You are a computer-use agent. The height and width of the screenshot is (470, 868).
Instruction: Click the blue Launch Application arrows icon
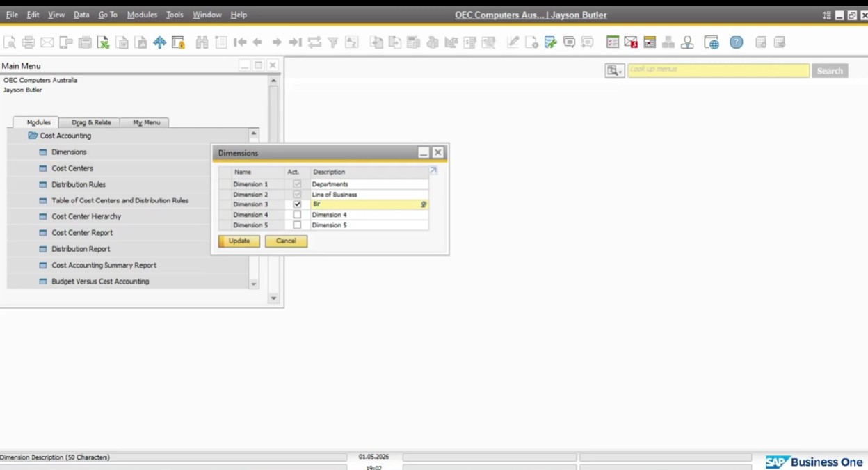tap(160, 42)
